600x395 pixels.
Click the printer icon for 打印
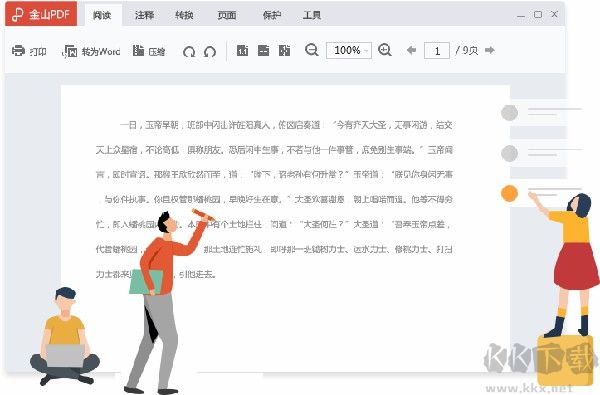tap(18, 51)
